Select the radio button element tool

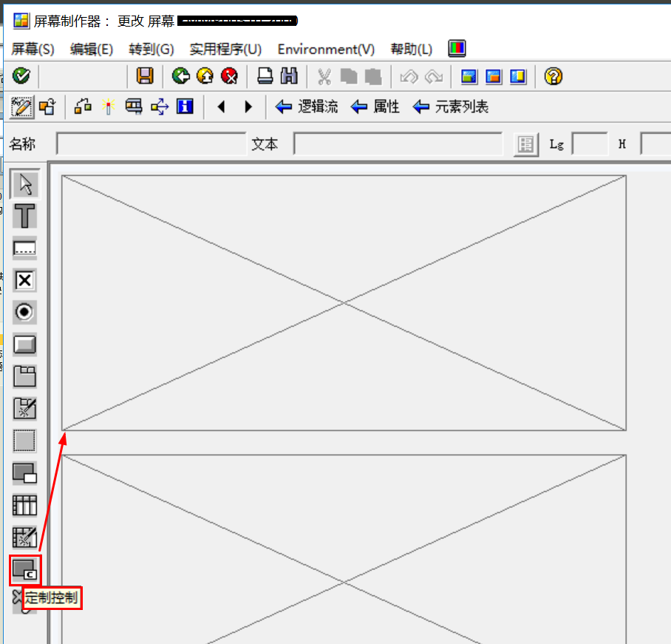25,312
